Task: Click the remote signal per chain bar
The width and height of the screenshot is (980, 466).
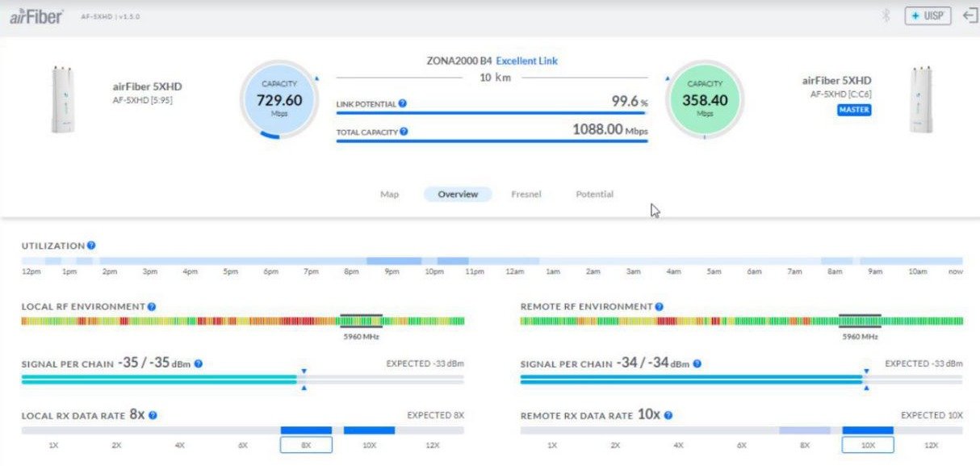Action: point(742,378)
